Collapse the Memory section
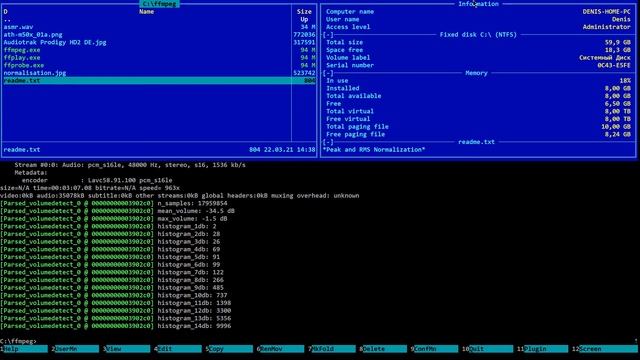The image size is (640, 360). pos(328,73)
